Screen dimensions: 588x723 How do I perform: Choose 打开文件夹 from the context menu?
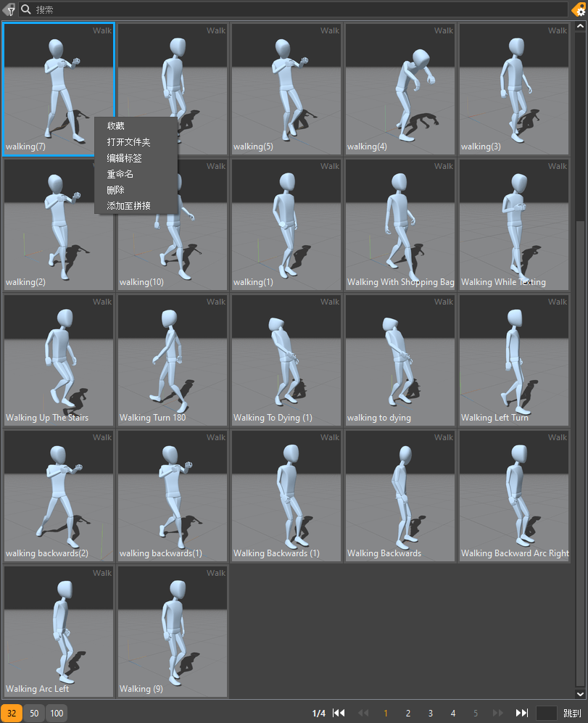tap(136, 142)
